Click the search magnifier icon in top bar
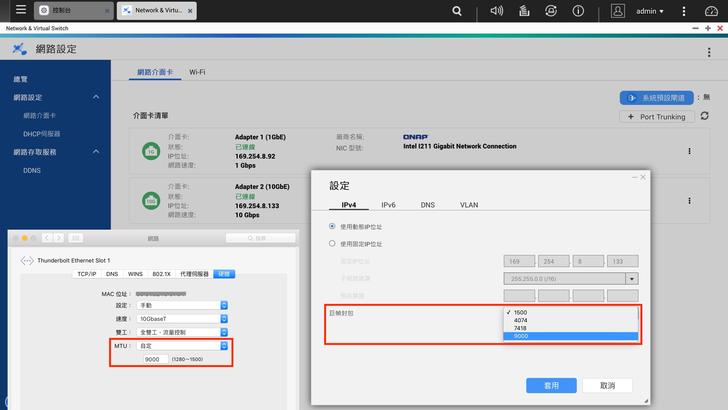 pos(457,11)
